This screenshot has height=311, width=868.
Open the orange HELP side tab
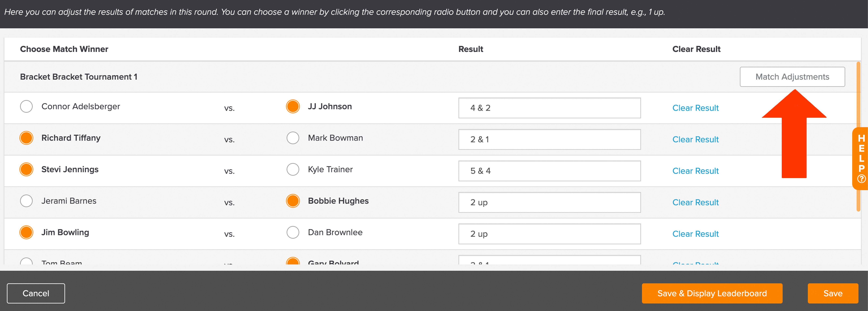[x=861, y=158]
